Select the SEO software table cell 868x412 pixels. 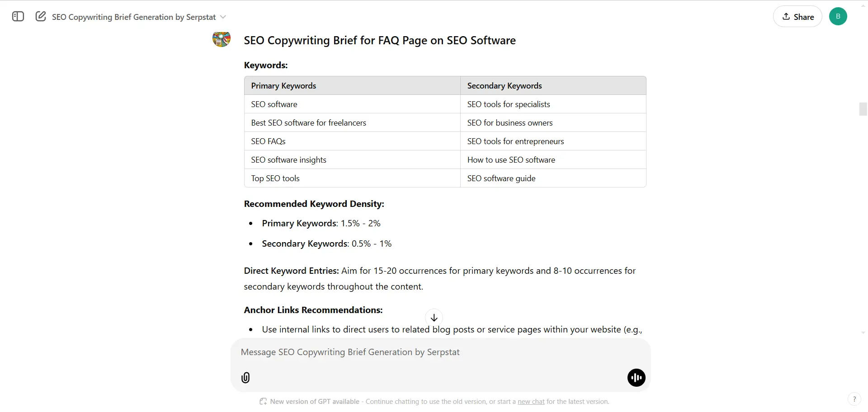(x=274, y=104)
